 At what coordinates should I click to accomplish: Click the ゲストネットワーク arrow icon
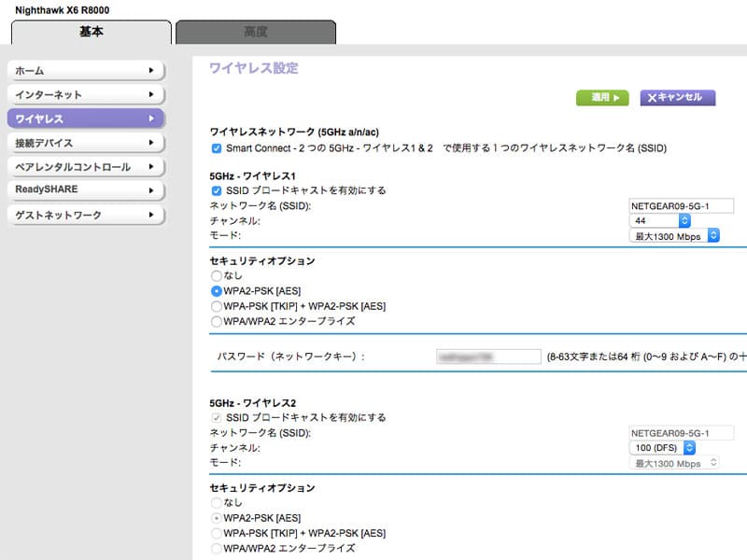point(150,215)
